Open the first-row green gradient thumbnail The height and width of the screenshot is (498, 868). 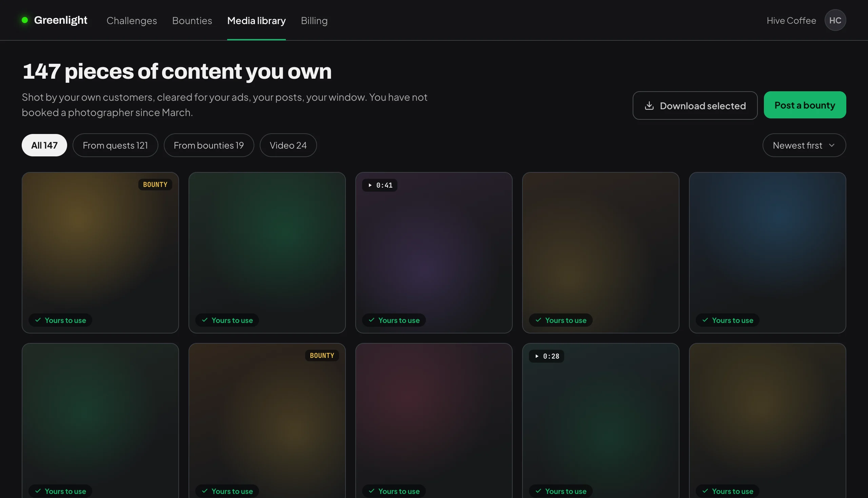(267, 253)
